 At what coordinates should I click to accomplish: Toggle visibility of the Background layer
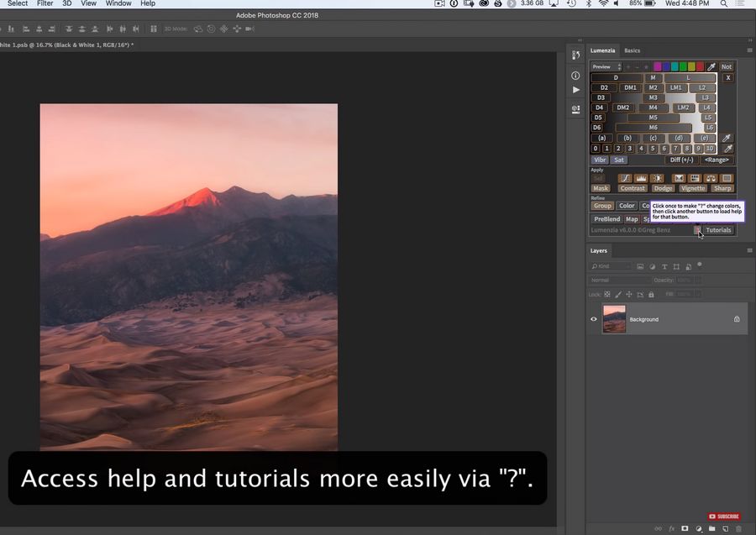point(594,319)
